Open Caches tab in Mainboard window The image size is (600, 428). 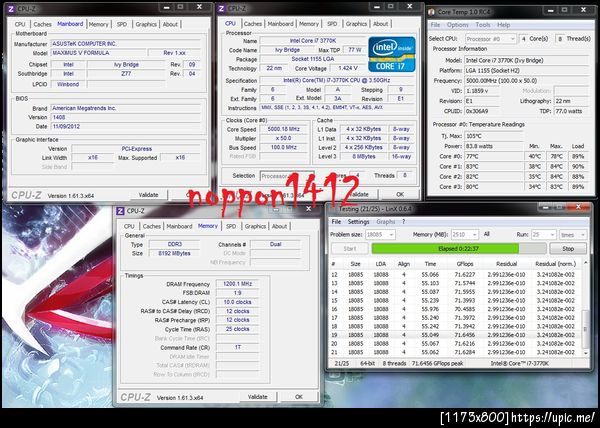click(42, 24)
